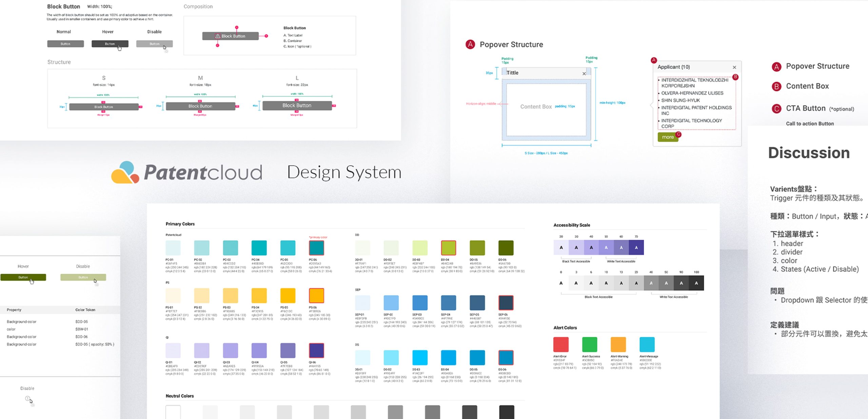Click the 70 level accessibility scale tile

point(636,247)
